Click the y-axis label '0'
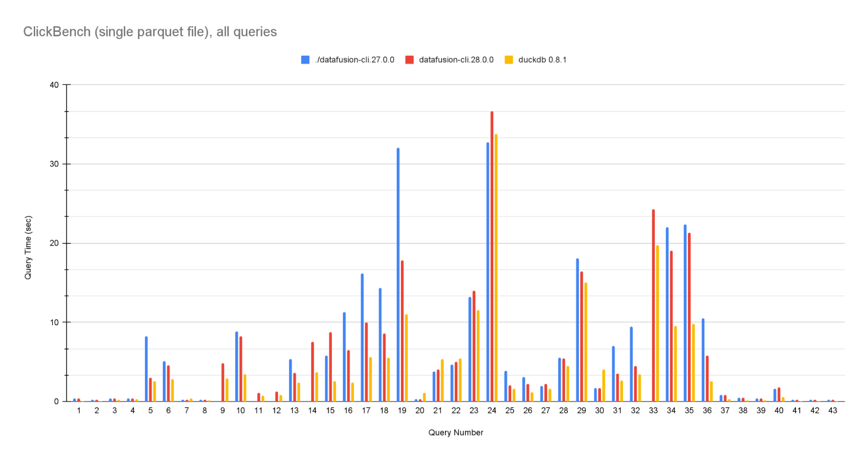Image resolution: width=868 pixels, height=461 pixels. [56, 401]
